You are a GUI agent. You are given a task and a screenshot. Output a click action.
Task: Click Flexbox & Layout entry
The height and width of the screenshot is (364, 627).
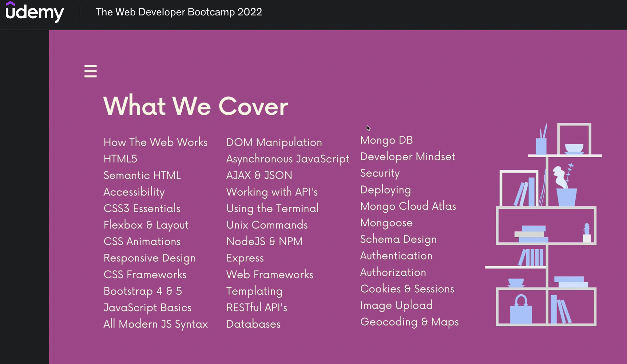[146, 225]
